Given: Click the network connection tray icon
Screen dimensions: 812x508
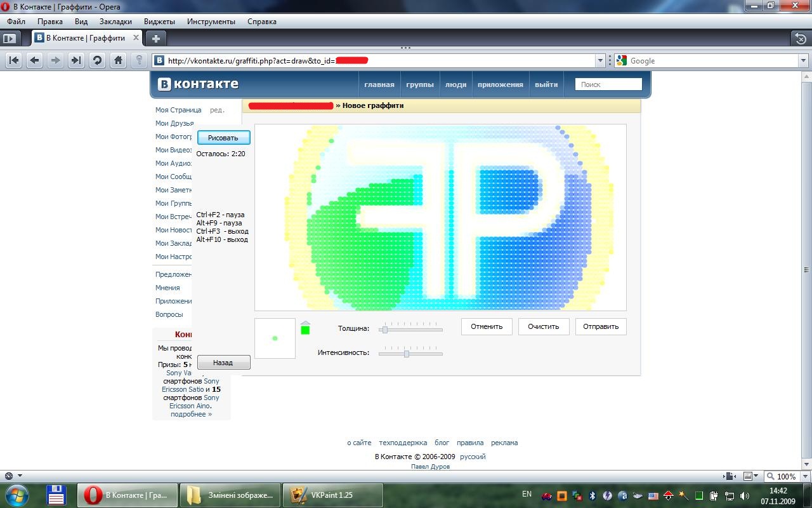Looking at the screenshot, I should tap(730, 495).
